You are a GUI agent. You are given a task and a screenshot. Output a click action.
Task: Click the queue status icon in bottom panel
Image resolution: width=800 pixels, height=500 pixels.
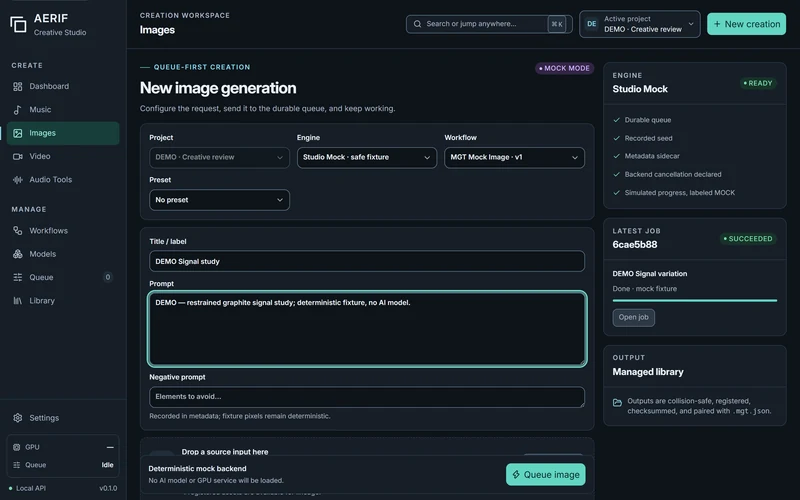click(16, 465)
